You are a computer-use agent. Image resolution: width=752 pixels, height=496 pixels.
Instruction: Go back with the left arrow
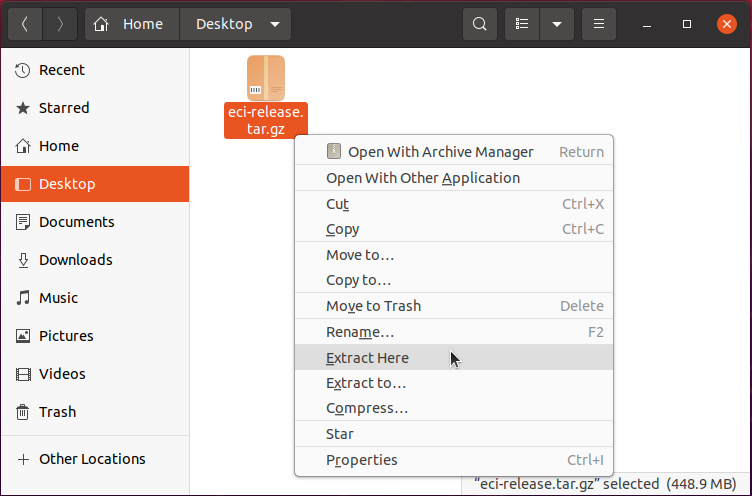[x=25, y=24]
